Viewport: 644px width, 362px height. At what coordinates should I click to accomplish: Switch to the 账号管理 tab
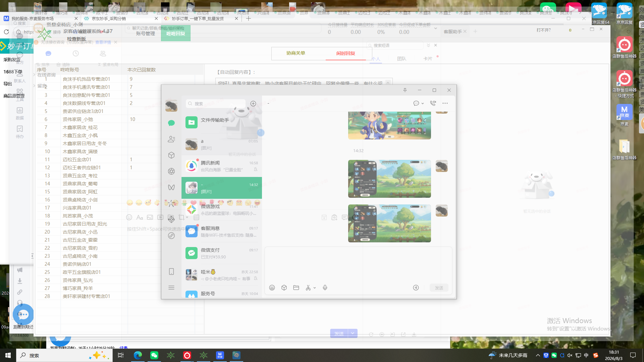tap(146, 34)
